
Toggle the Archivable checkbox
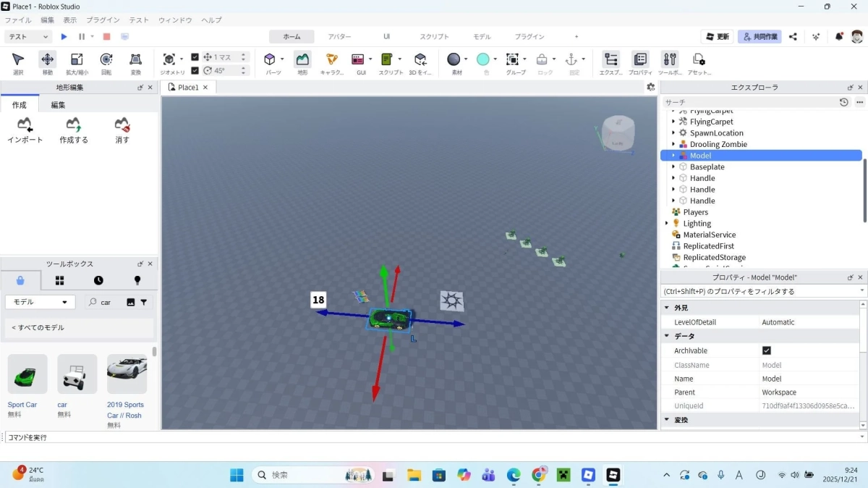pos(767,350)
